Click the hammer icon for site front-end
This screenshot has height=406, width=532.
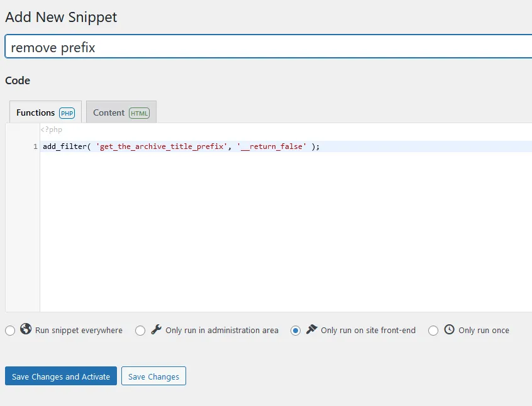pyautogui.click(x=311, y=329)
